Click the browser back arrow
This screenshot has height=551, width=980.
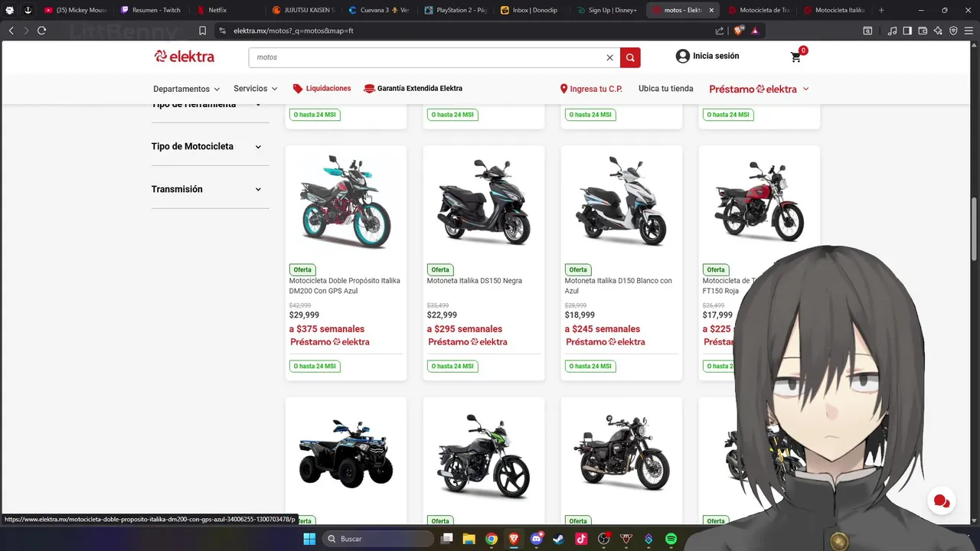[11, 31]
